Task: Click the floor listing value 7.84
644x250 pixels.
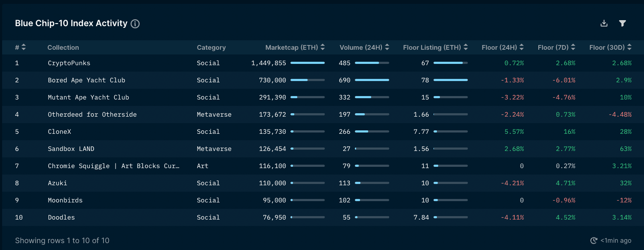Action: point(421,217)
